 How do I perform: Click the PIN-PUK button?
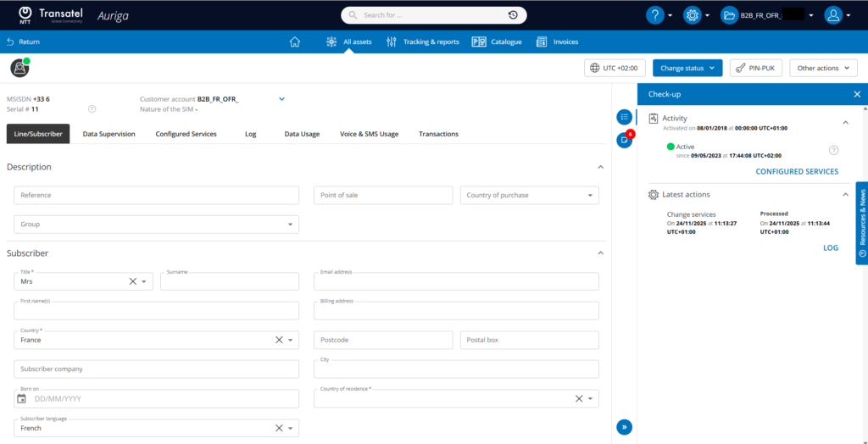click(755, 68)
